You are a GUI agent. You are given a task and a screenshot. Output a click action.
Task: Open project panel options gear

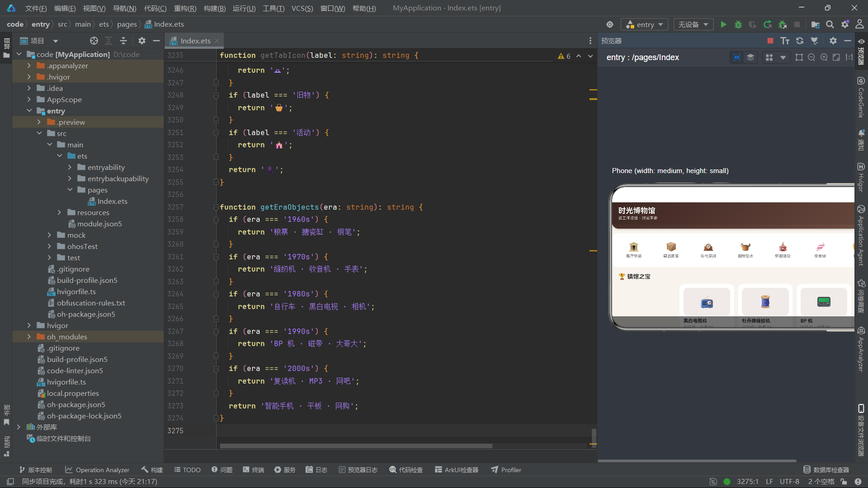tap(142, 41)
